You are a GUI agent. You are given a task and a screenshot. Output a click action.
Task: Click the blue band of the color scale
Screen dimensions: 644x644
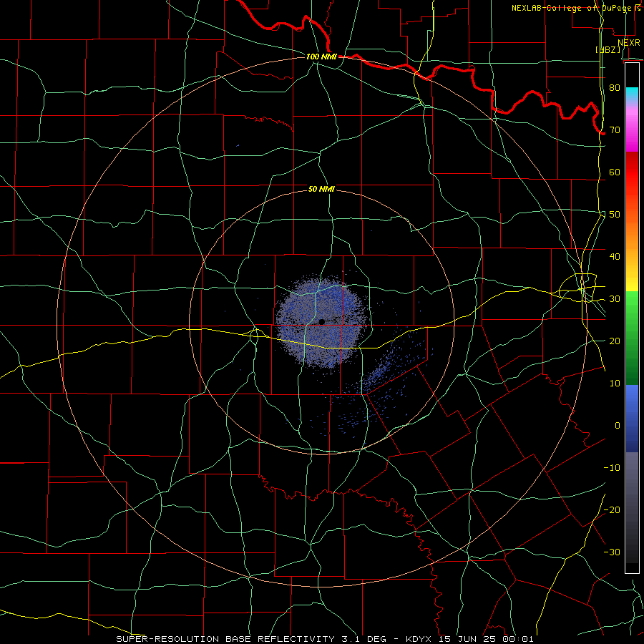tap(632, 419)
